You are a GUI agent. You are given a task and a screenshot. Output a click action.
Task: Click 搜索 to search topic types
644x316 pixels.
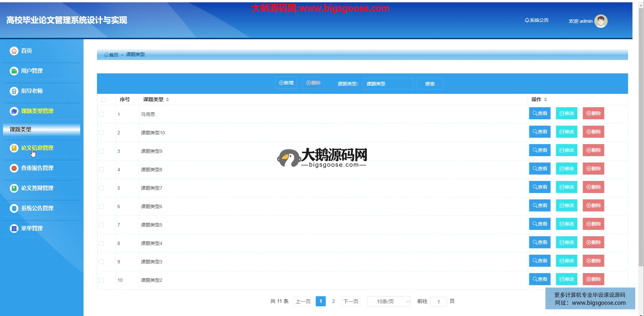[x=430, y=84]
